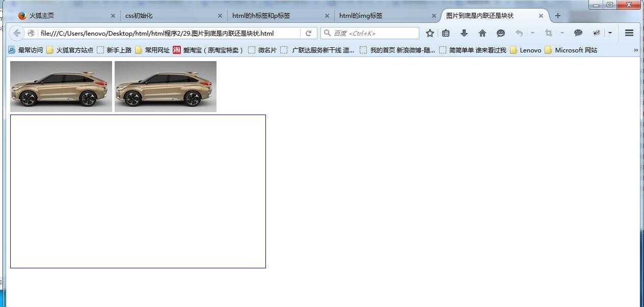
Task: Open the 广联达服务新干线 bookmark
Action: [x=317, y=50]
